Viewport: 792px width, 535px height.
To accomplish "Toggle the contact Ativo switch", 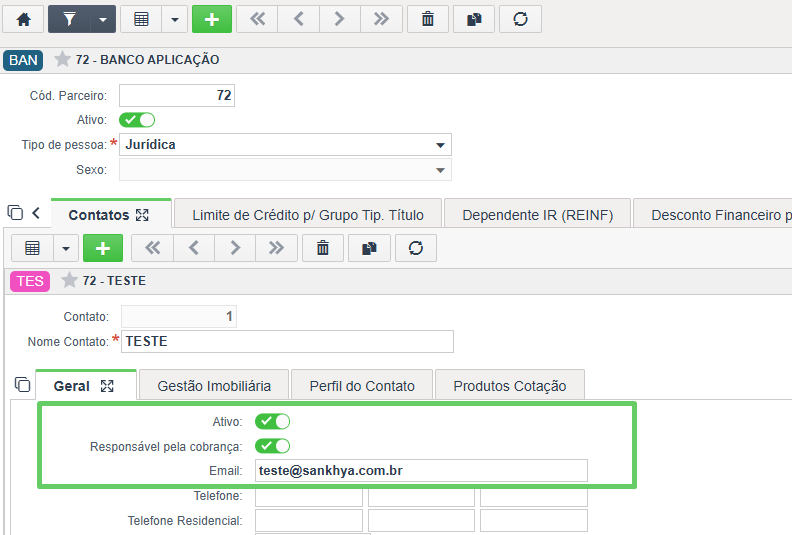I will click(273, 421).
